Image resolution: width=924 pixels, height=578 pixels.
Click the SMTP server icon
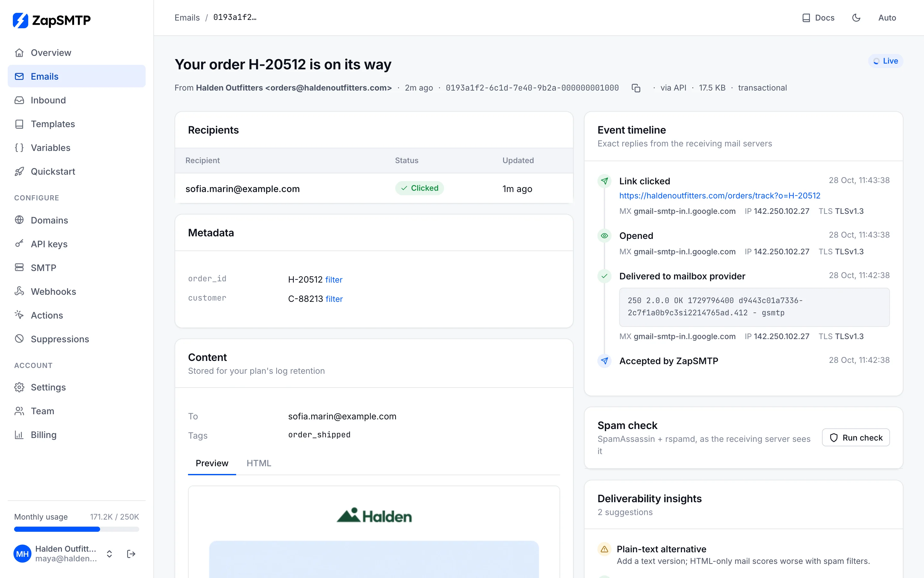(x=19, y=267)
